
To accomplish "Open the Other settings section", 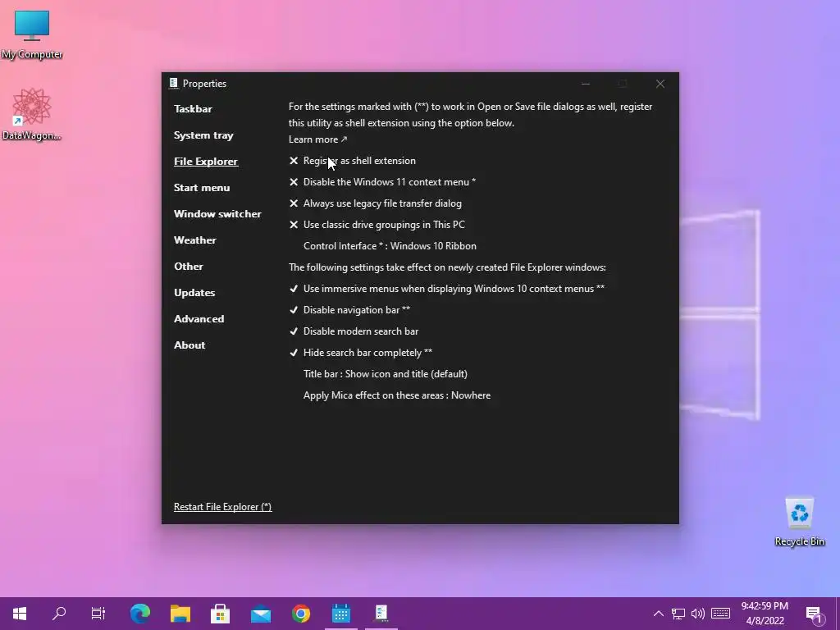I will click(189, 267).
